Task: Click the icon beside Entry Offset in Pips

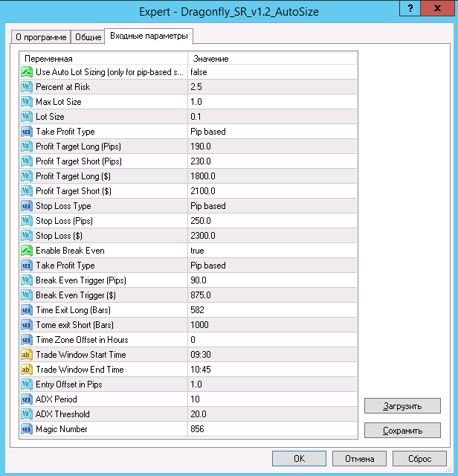Action: click(27, 385)
